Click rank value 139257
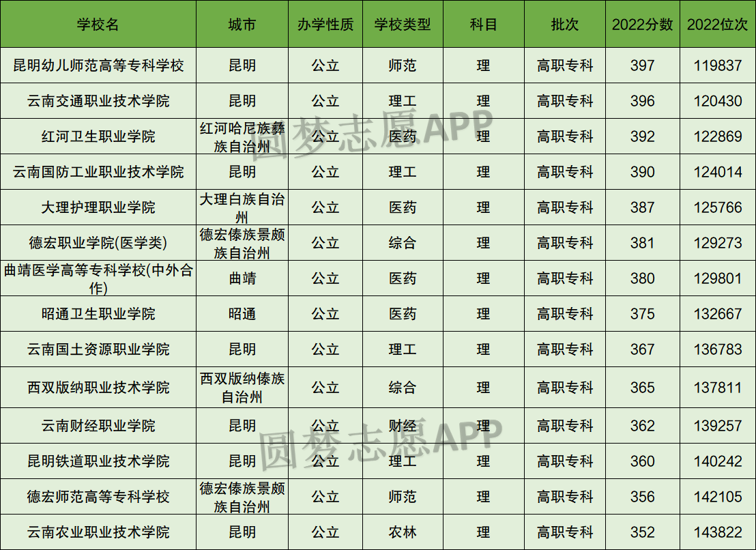Screen dimensions: 756x550 pos(717,426)
